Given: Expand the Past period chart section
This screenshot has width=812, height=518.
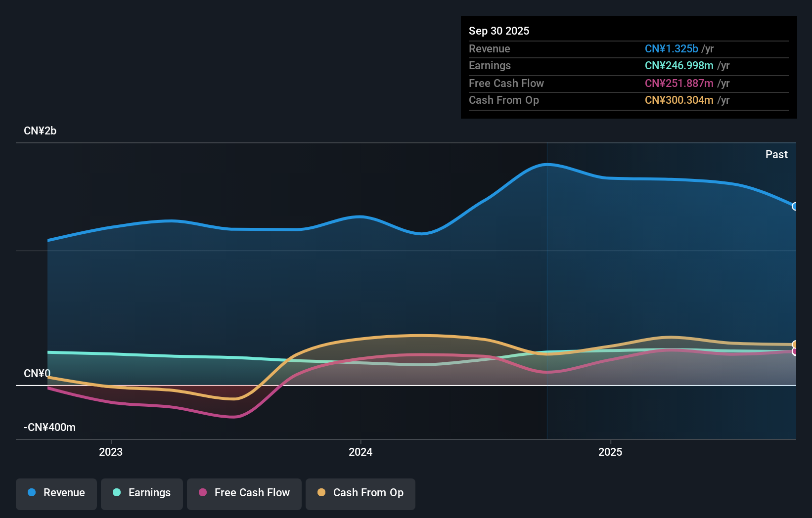Looking at the screenshot, I should (x=776, y=154).
